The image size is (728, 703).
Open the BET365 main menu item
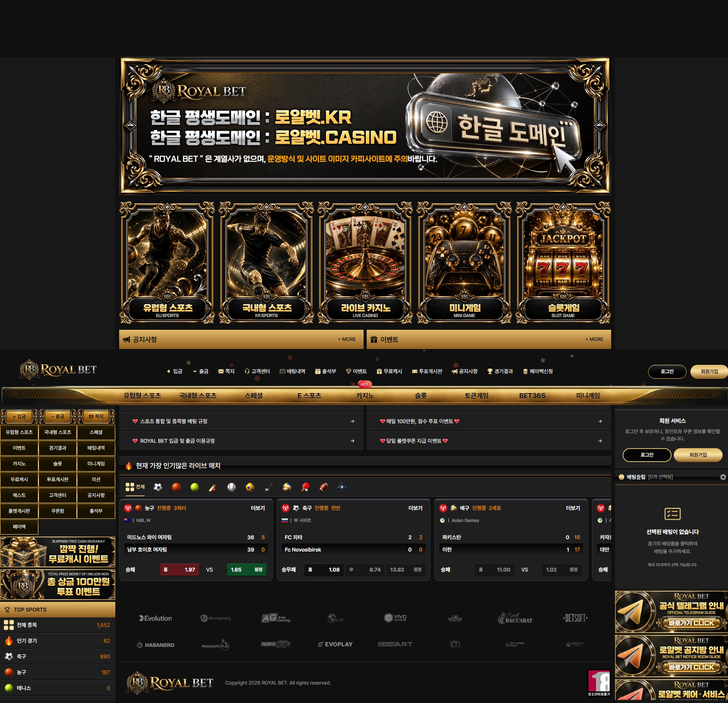532,396
